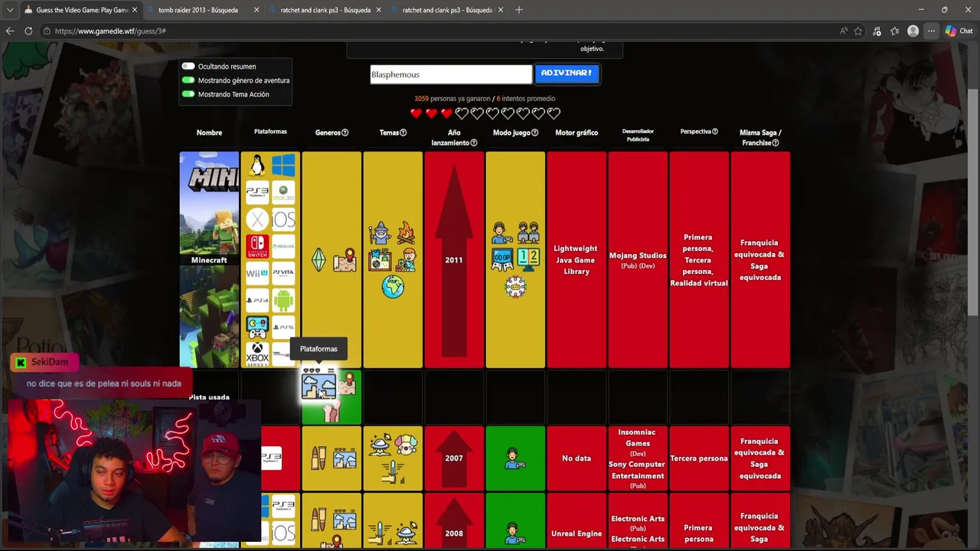This screenshot has height=551, width=980.
Task: Click the Motor gráfico column header
Action: [x=577, y=132]
